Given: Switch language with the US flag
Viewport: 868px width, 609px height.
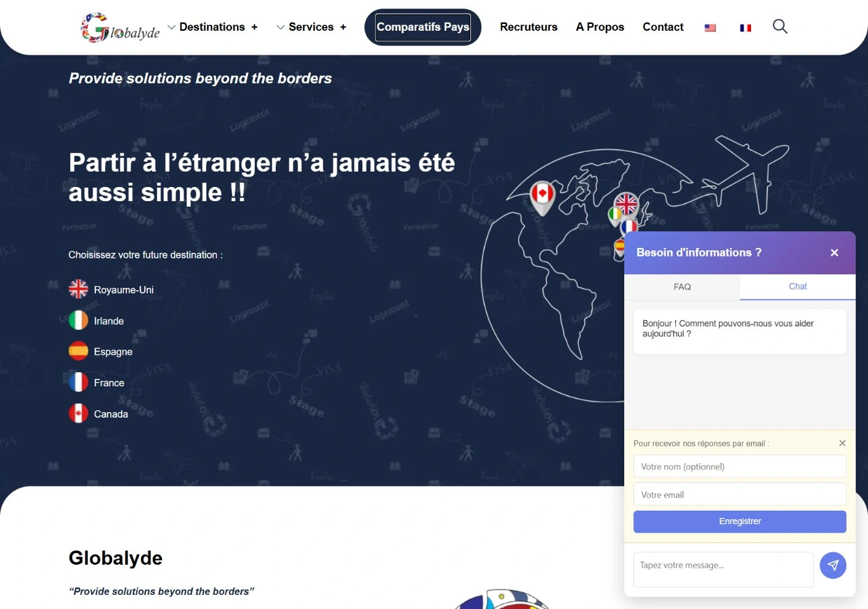Looking at the screenshot, I should pos(710,28).
